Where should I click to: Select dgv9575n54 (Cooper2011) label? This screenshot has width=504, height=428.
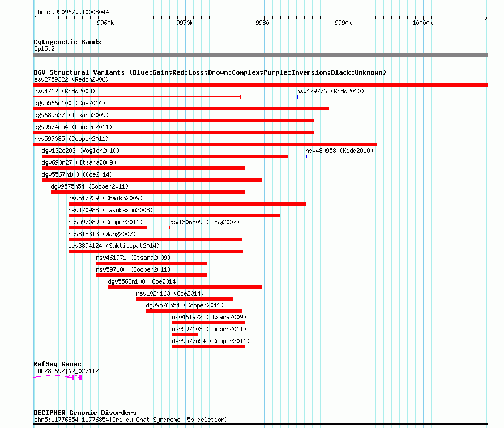click(x=89, y=186)
